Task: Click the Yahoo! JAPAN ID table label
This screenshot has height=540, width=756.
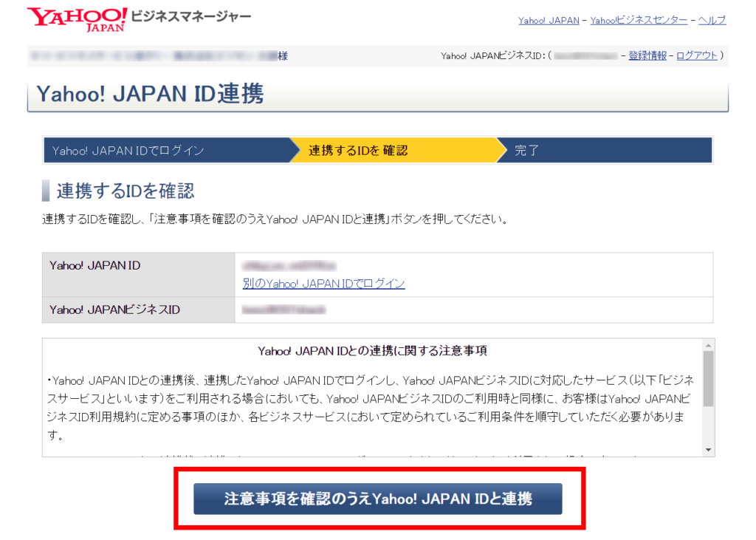Action: 95,265
